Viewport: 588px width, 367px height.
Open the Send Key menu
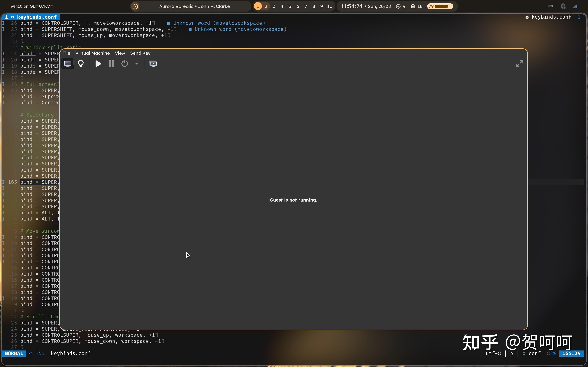(x=140, y=53)
